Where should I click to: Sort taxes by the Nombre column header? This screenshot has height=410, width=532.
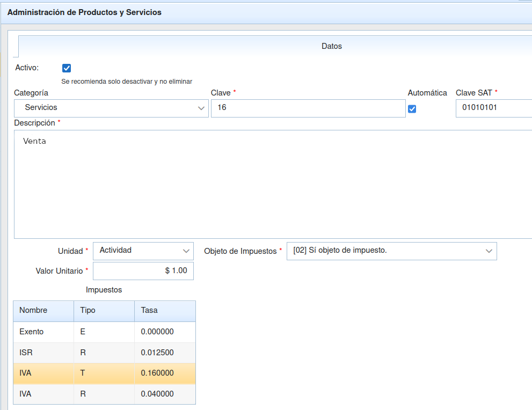pos(43,311)
